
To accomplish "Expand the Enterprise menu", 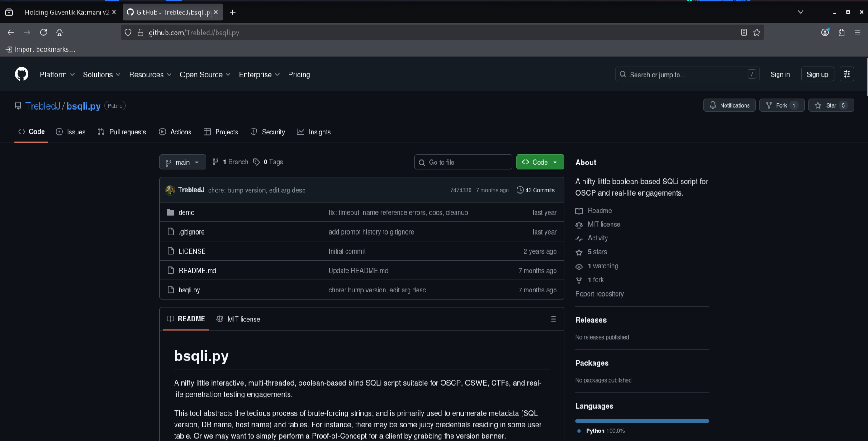I will (259, 75).
